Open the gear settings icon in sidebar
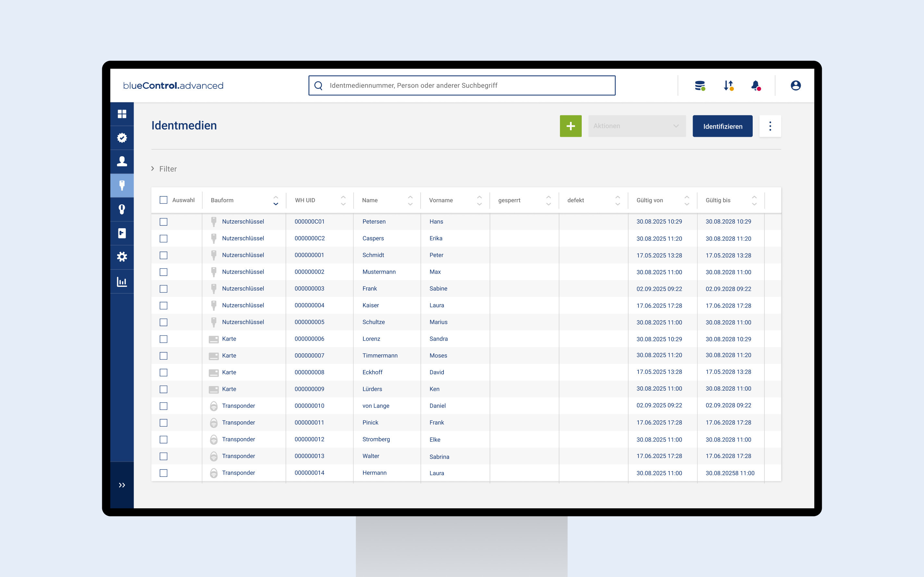The height and width of the screenshot is (577, 924). pyautogui.click(x=122, y=257)
